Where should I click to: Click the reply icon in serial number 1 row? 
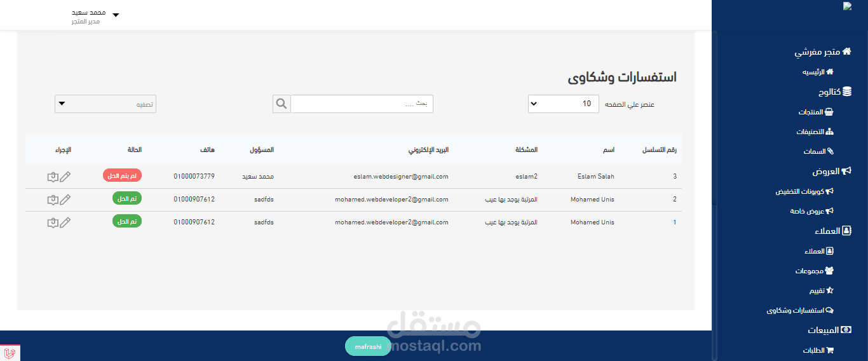(53, 222)
